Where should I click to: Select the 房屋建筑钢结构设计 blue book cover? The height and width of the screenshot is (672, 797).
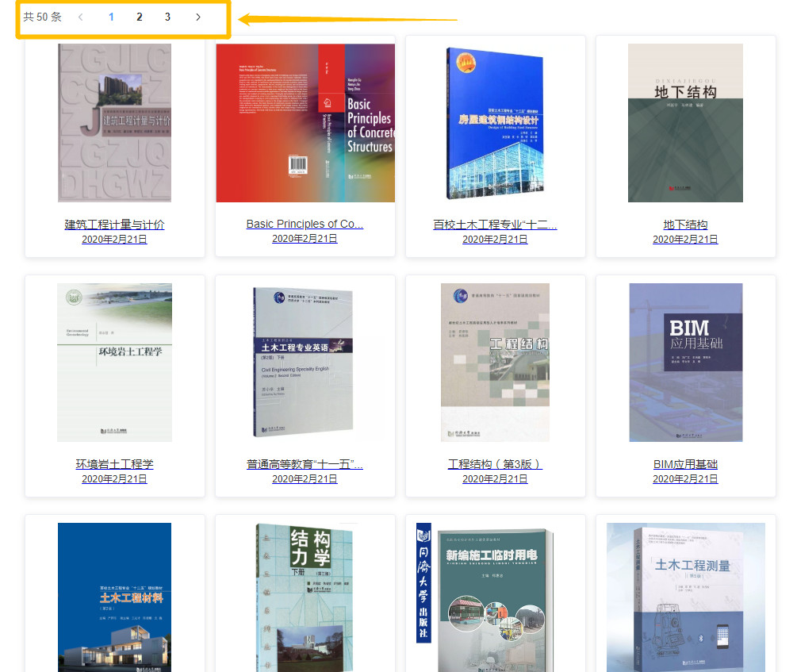[x=495, y=123]
